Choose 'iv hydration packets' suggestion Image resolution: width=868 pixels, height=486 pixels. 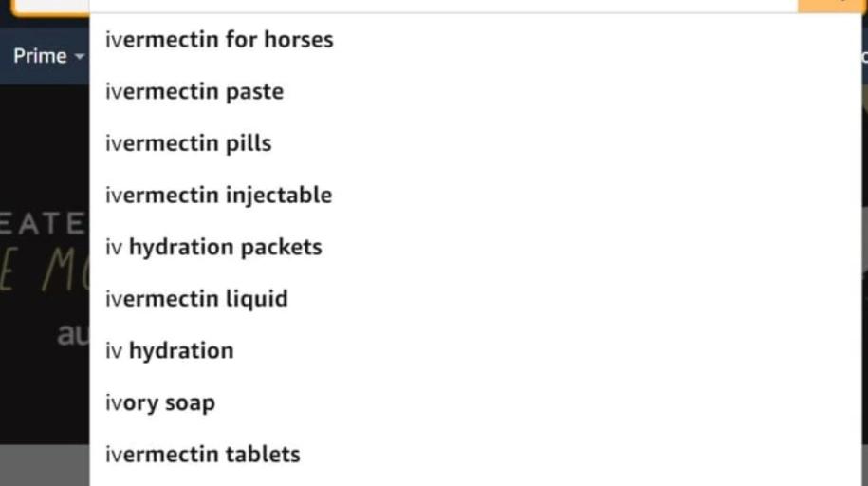click(x=213, y=247)
